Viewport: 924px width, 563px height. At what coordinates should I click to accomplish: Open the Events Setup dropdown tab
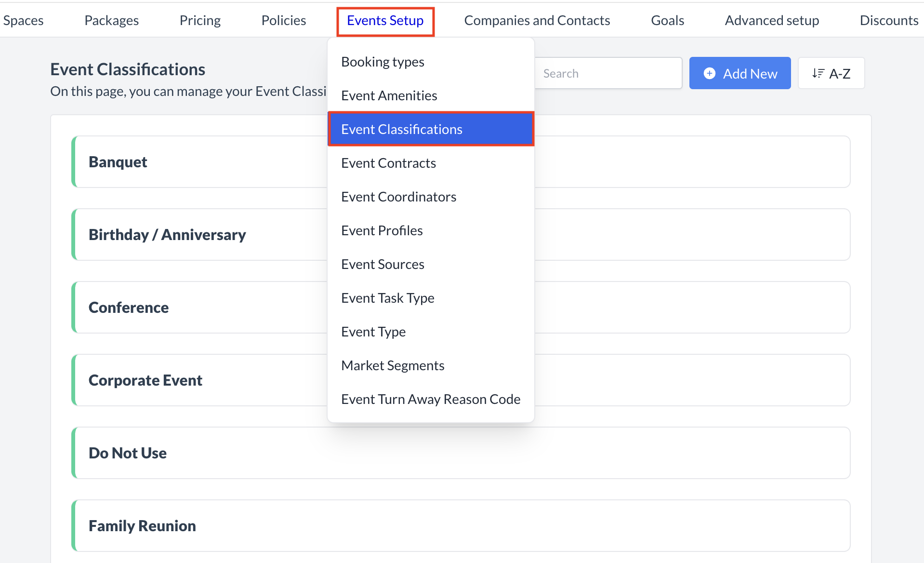click(x=385, y=21)
